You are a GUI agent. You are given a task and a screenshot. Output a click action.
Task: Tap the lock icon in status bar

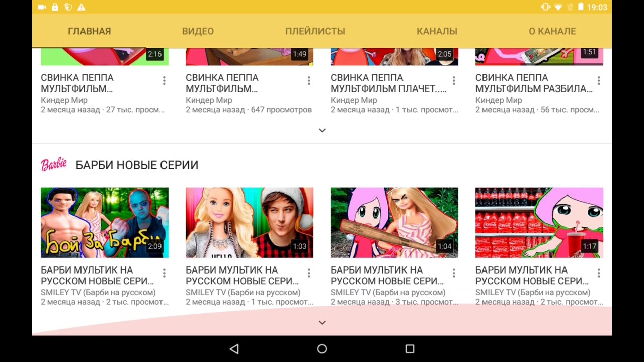tap(55, 7)
